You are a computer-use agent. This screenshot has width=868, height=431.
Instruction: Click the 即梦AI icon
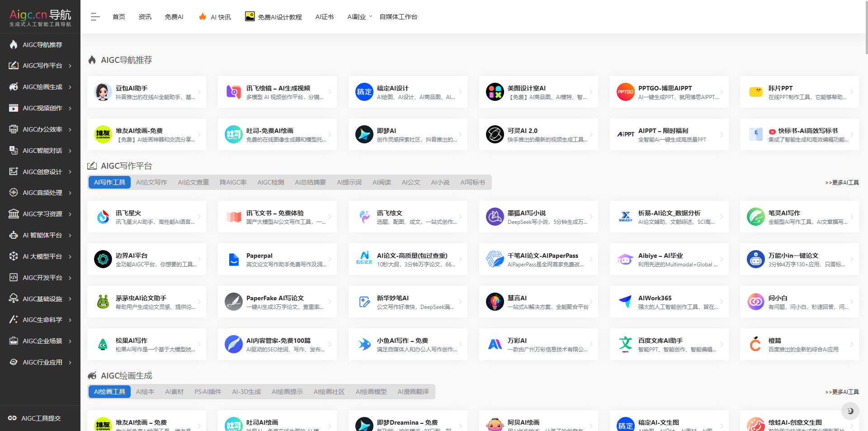click(364, 134)
